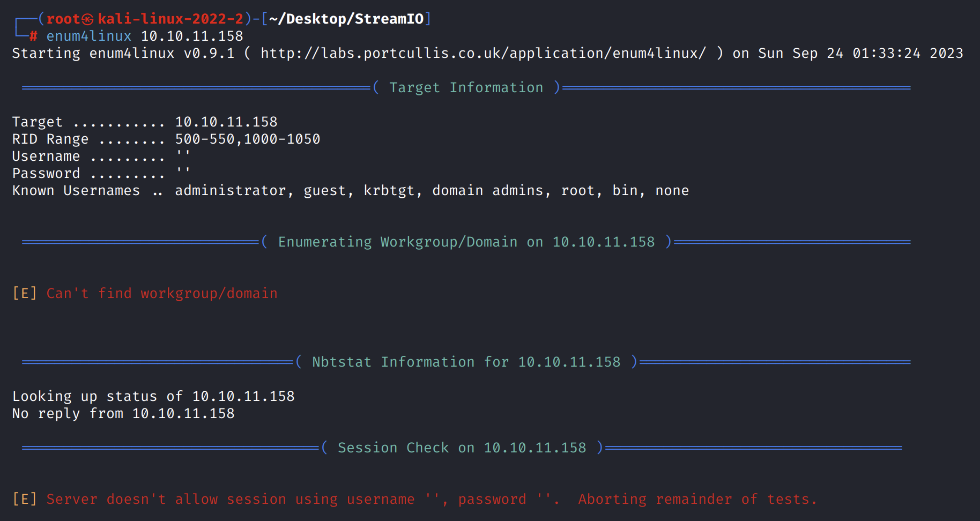Screen dimensions: 980x521
Task: Select the ~/Desktop/StreamIO path in the prompt
Action: tap(346, 19)
